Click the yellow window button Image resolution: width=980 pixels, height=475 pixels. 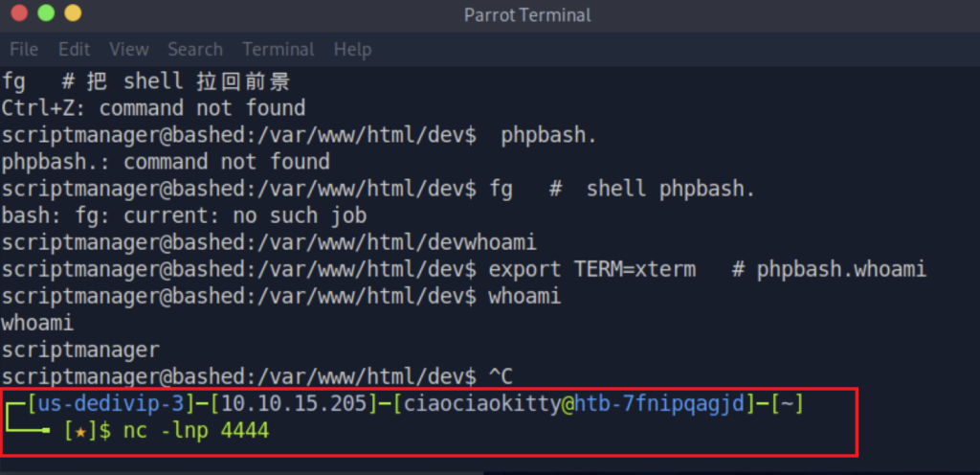coord(73,13)
